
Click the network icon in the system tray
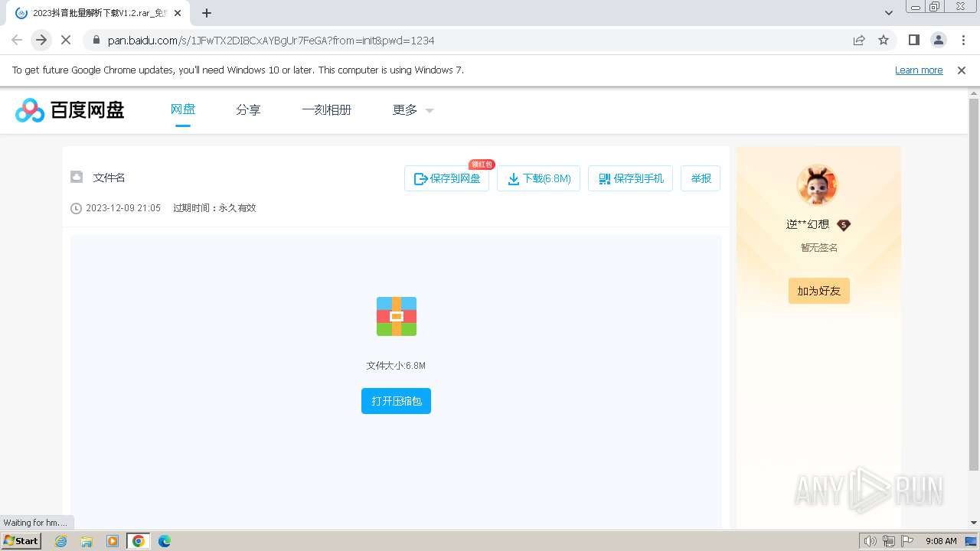(889, 541)
